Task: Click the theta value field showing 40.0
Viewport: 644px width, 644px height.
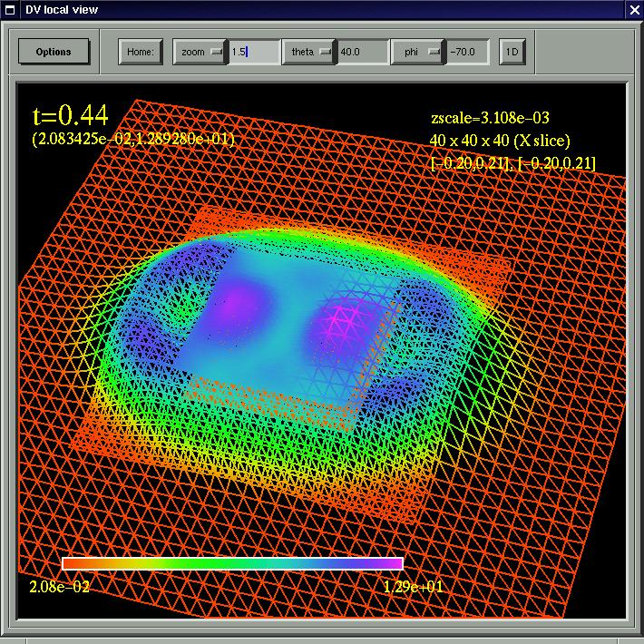Action: pos(363,52)
